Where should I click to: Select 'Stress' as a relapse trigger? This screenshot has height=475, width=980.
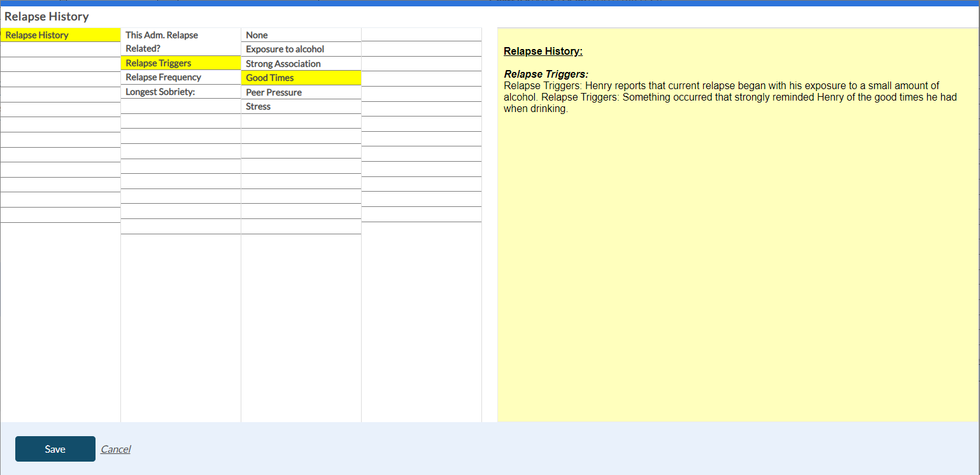[x=258, y=106]
